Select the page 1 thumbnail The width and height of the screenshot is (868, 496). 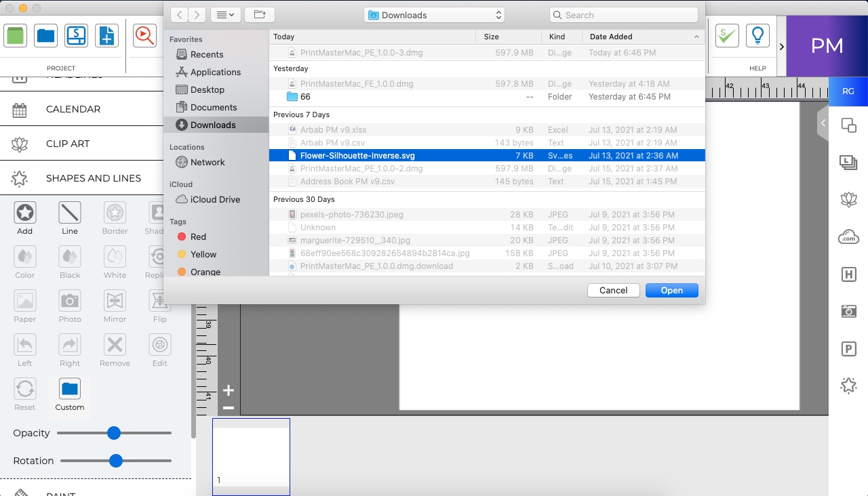251,457
